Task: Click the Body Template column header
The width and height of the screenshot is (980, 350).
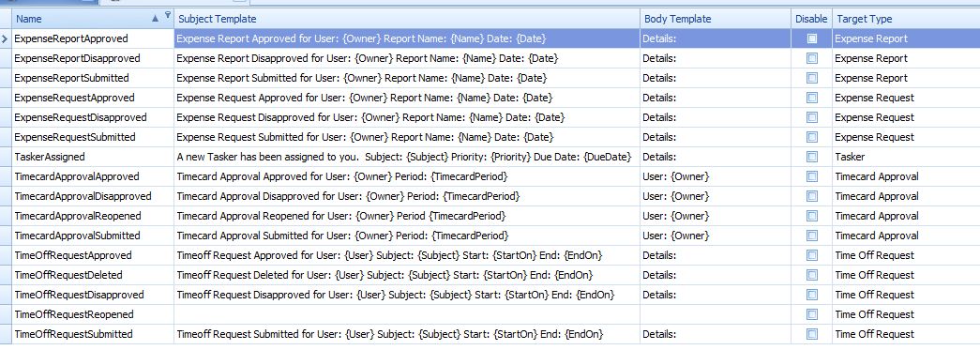Action: (x=716, y=19)
